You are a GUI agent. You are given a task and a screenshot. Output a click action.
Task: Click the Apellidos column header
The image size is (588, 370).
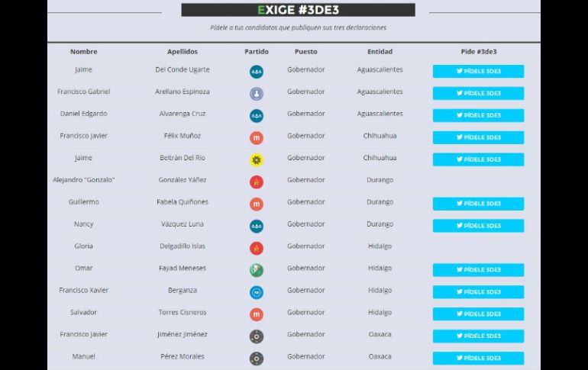tap(182, 52)
